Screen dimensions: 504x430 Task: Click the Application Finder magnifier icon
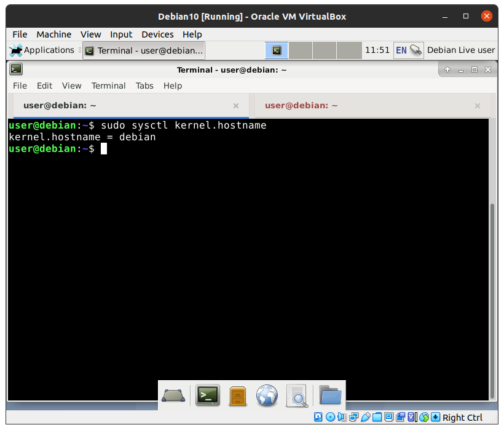click(297, 395)
